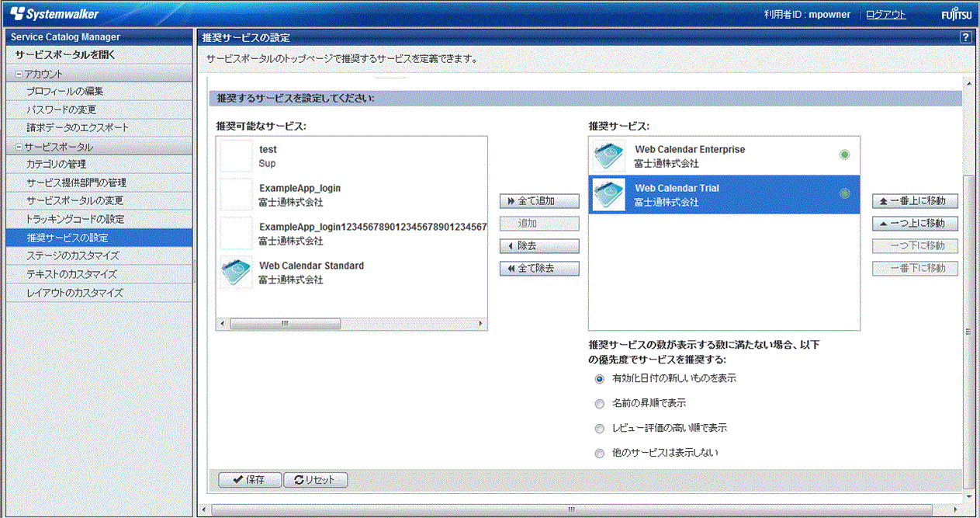Screen dimensions: 980x518
Task: Save settings with the 保存 button
Action: [250, 480]
